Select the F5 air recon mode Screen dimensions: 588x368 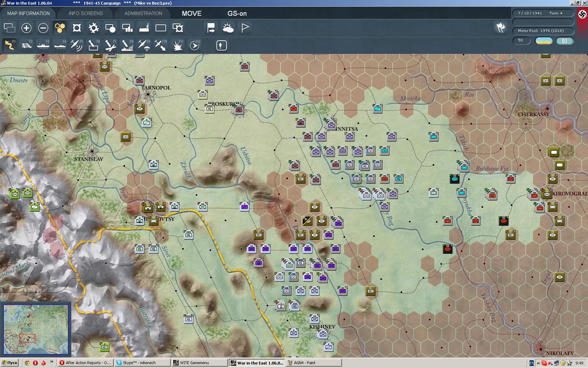tap(77, 45)
